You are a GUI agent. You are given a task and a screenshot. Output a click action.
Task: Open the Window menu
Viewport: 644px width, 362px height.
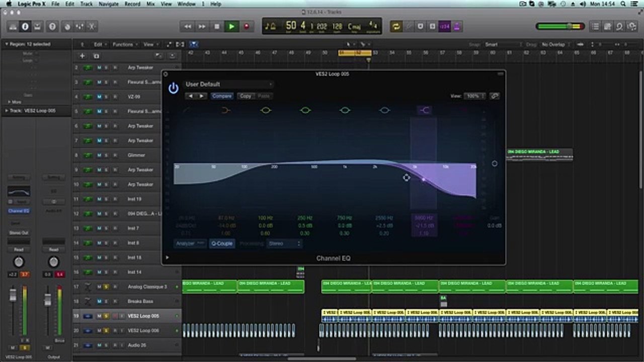pos(187,4)
